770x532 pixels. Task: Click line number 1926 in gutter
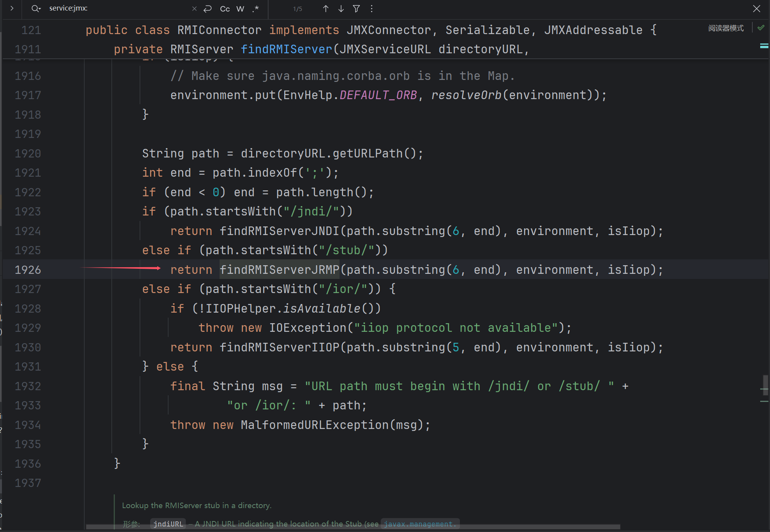click(28, 270)
